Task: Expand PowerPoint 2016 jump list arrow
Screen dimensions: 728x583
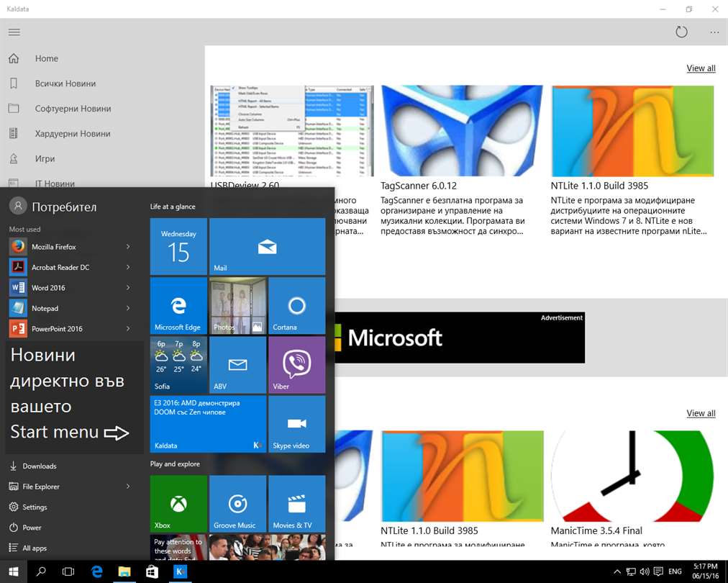Action: (x=128, y=328)
